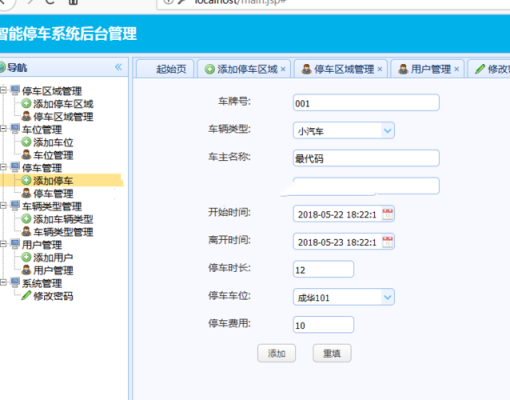The height and width of the screenshot is (400, 510).
Task: Collapse the 停车区域管理 tree node
Action: [x=3, y=90]
